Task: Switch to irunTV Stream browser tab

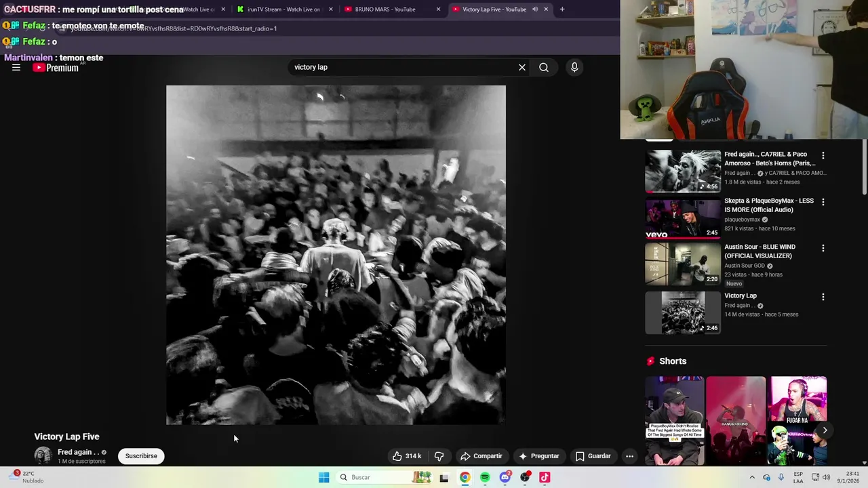Action: coord(283,9)
